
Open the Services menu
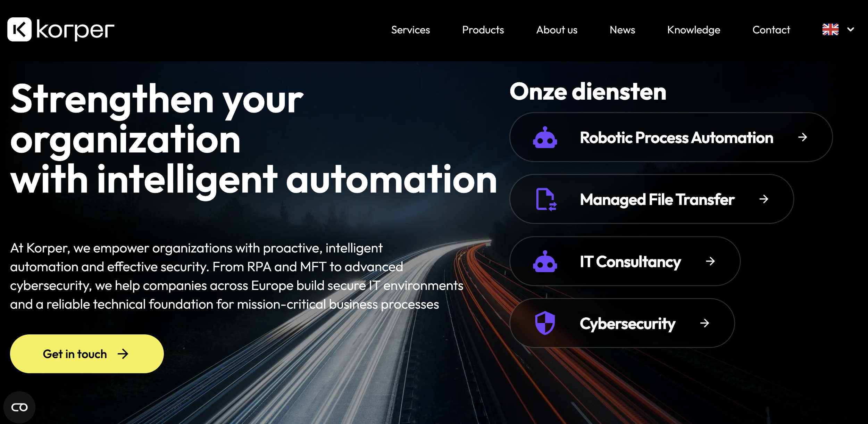[410, 30]
